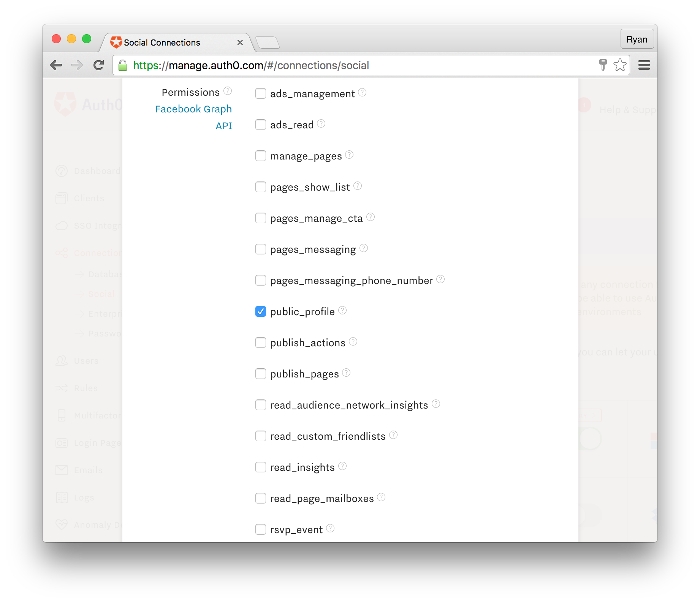Click help icon beside ads_read
Screen dimensions: 700x603
click(321, 123)
